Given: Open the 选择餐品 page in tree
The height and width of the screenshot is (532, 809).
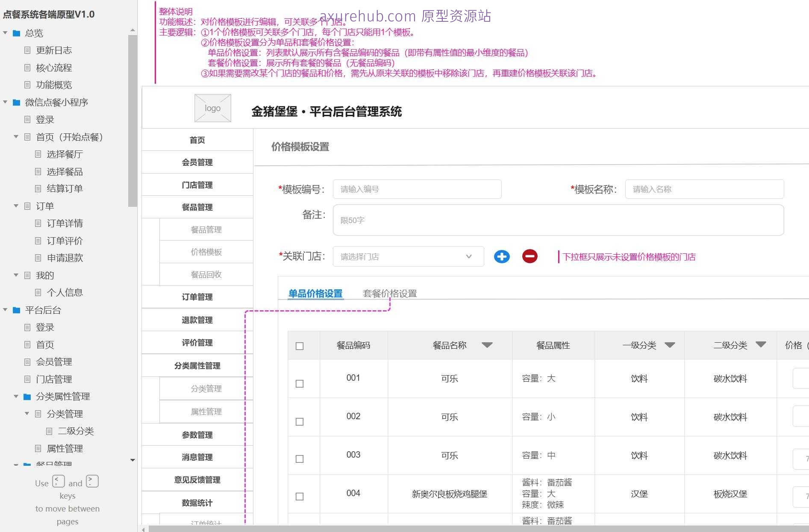Looking at the screenshot, I should 65,171.
